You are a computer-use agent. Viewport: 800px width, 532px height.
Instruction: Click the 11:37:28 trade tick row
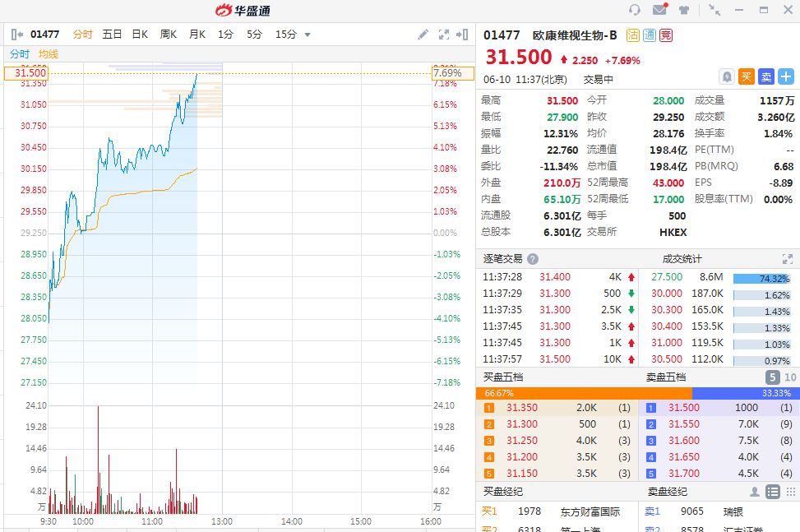558,277
